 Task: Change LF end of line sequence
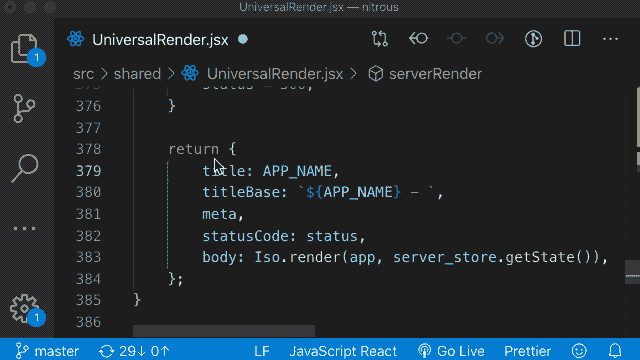point(262,351)
